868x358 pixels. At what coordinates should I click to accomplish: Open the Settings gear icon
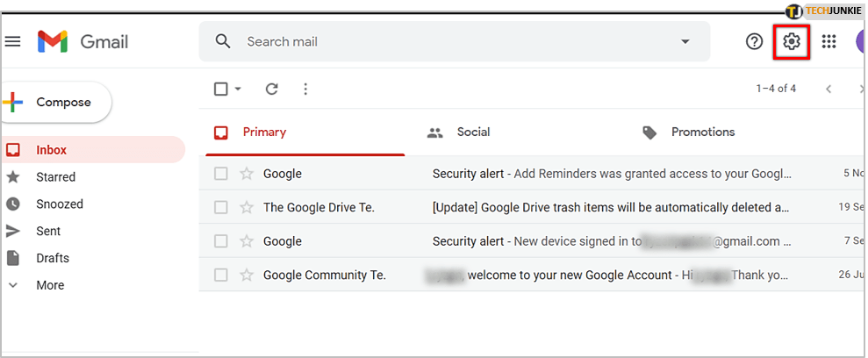tap(792, 41)
